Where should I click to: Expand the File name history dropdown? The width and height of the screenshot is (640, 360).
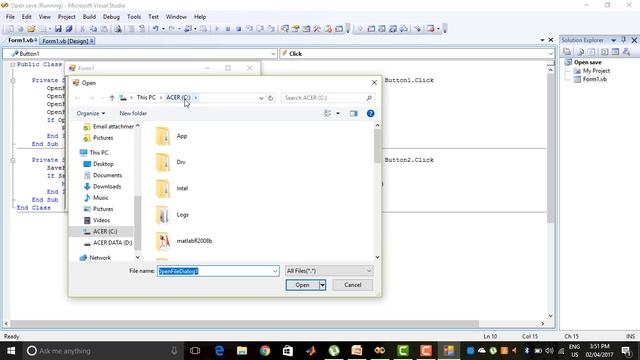[275, 271]
